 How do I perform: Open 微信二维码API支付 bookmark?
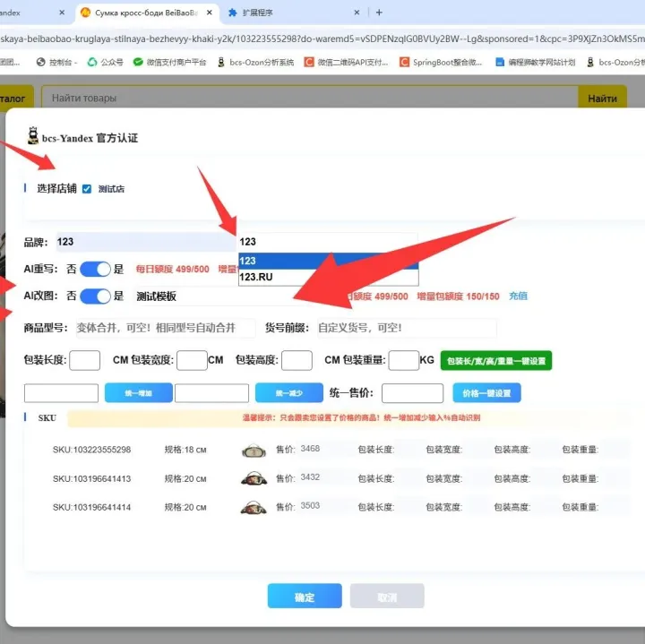click(346, 62)
